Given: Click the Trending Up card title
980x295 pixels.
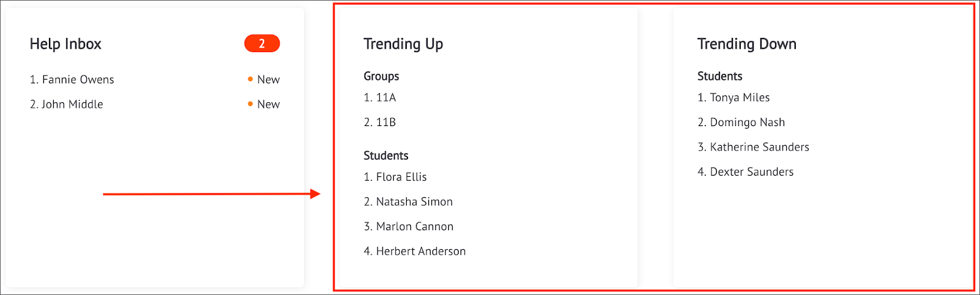Looking at the screenshot, I should (x=403, y=44).
